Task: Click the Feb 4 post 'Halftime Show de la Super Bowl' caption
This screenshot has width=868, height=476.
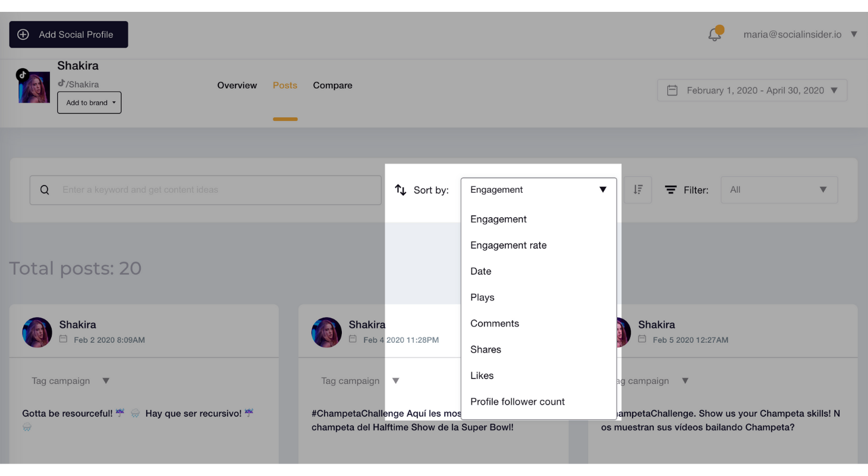Action: 413,420
